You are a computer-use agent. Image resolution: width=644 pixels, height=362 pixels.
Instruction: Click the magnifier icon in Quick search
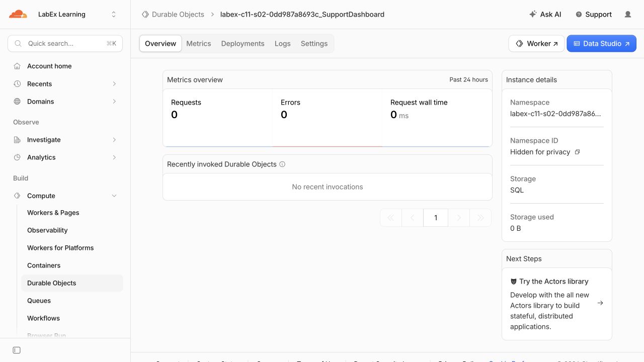pos(18,44)
